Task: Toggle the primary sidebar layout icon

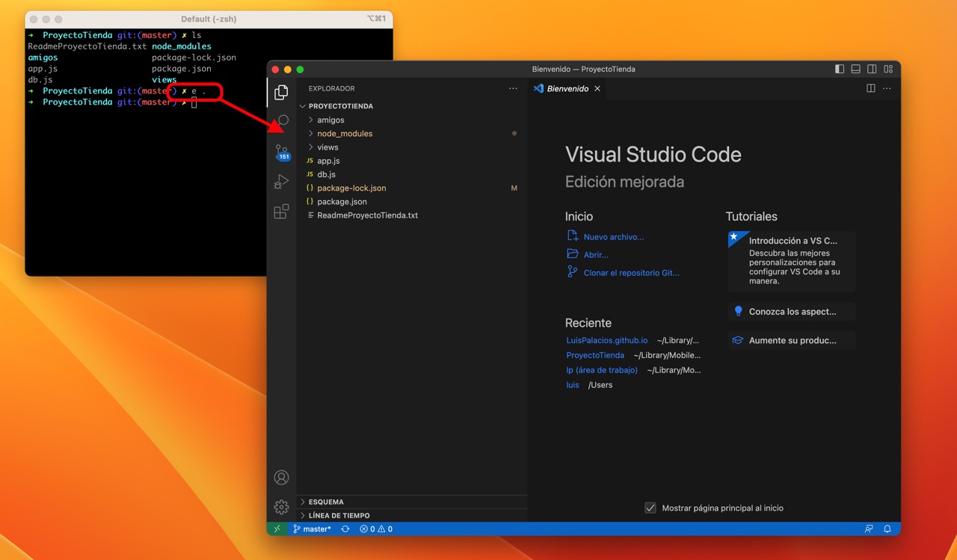Action: [x=840, y=69]
